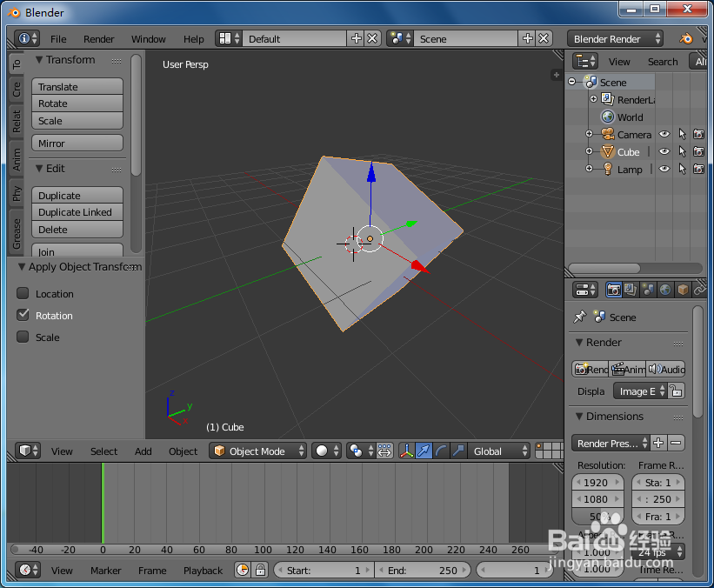The image size is (714, 588).
Task: Open the 3D viewport Object menu
Action: coord(183,451)
